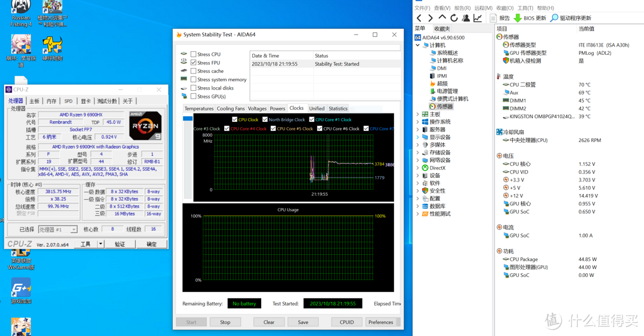The image size is (644, 336).
Task: Switch to Voltages tab
Action: (x=257, y=109)
